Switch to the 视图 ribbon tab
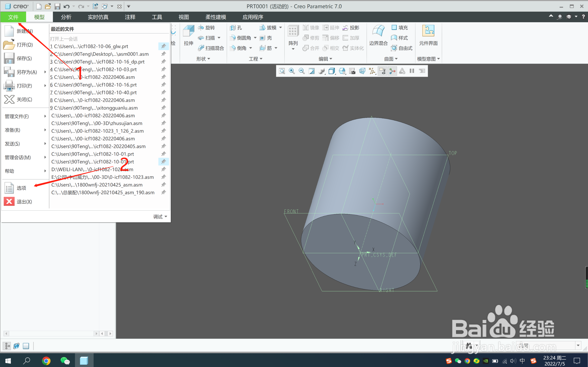The height and width of the screenshot is (367, 588). coord(184,17)
